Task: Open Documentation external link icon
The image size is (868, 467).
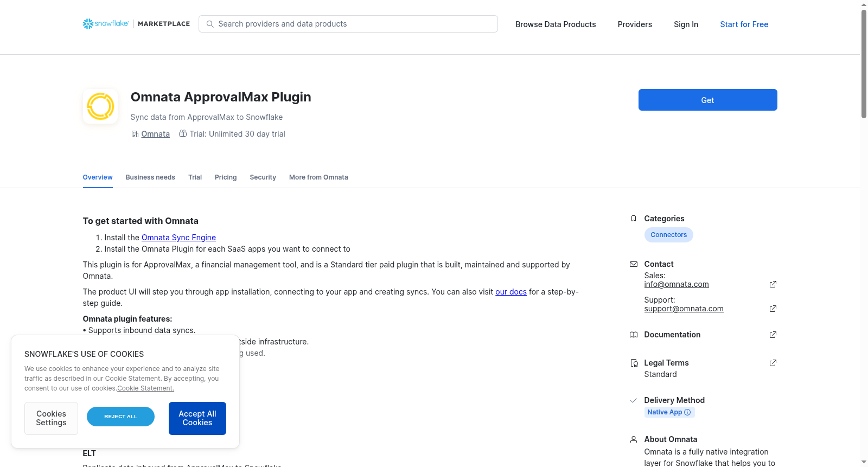Action: point(773,335)
